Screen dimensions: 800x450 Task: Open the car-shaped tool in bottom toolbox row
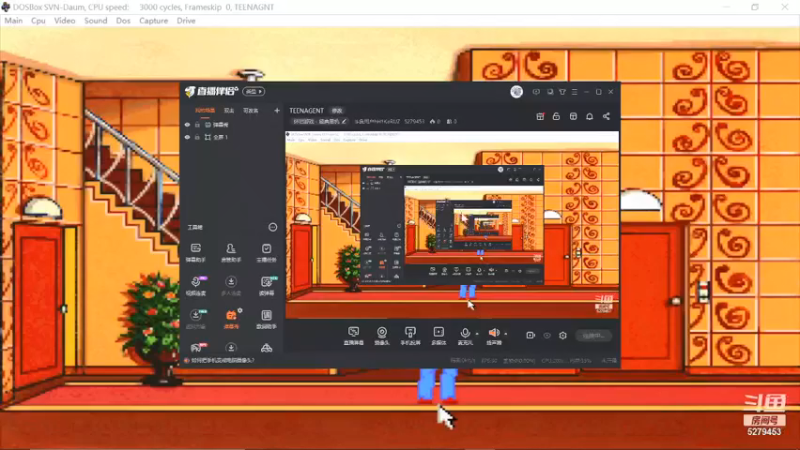pyautogui.click(x=266, y=348)
